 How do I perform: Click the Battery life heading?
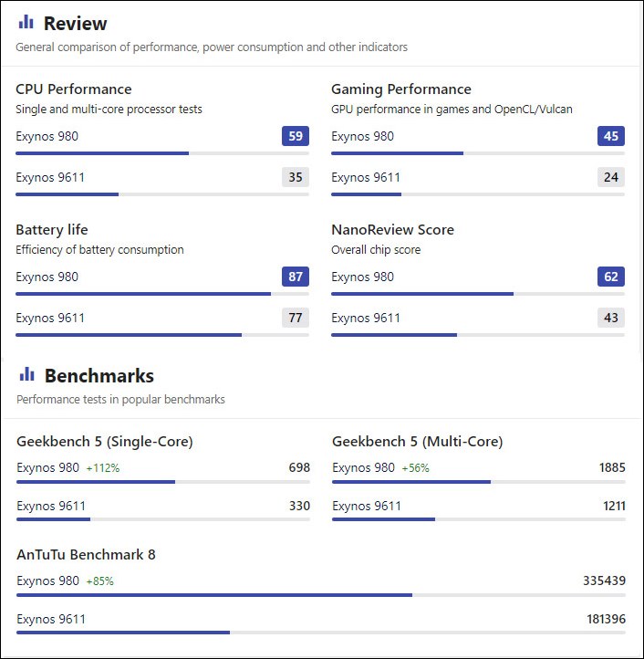tap(52, 229)
